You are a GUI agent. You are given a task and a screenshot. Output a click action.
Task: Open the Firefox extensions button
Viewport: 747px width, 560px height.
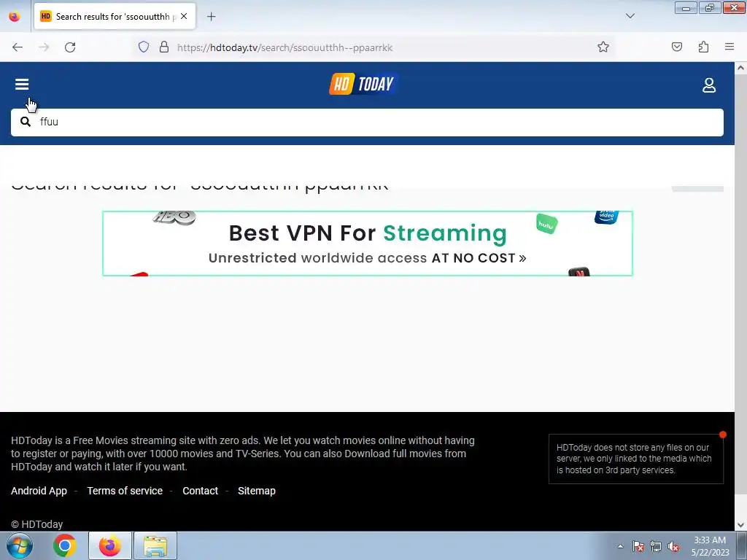click(703, 47)
